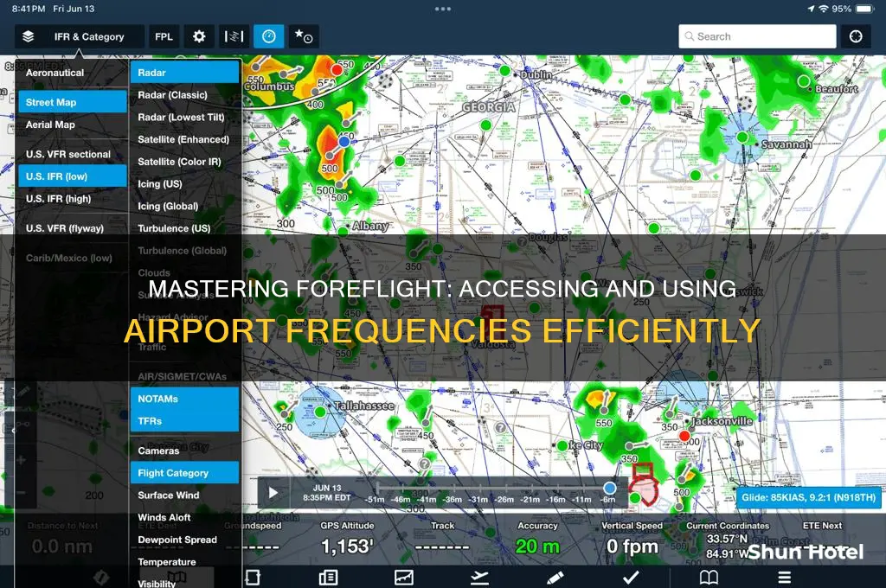This screenshot has height=588, width=886.
Task: Toggle U.S. IFR (low) chart
Action: (72, 176)
